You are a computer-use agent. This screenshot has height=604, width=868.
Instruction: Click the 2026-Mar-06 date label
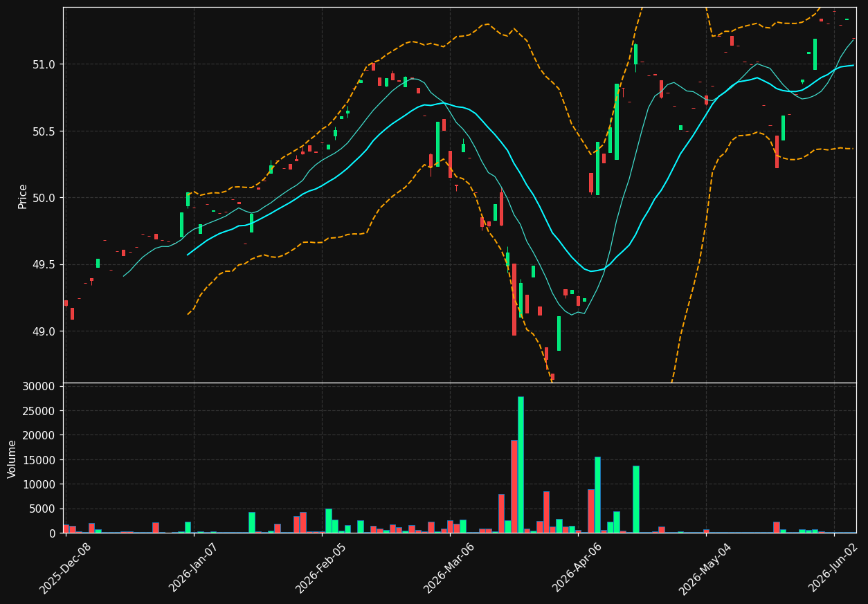[450, 568]
